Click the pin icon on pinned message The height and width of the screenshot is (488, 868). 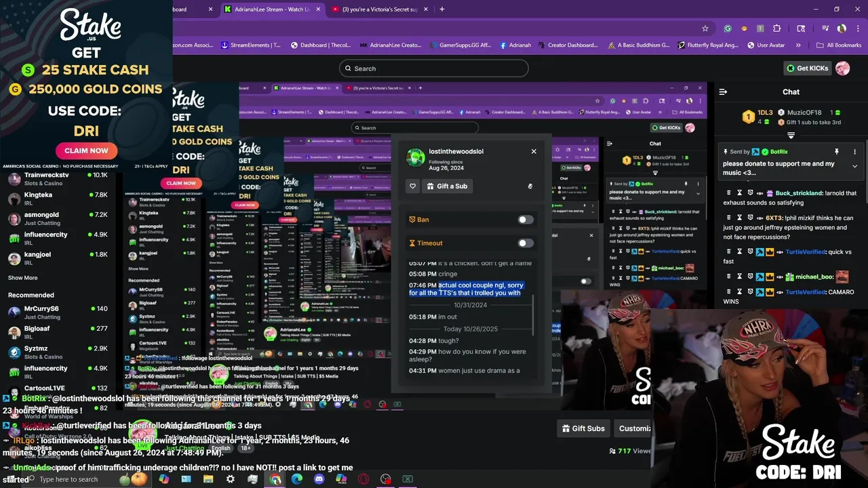[x=837, y=152]
